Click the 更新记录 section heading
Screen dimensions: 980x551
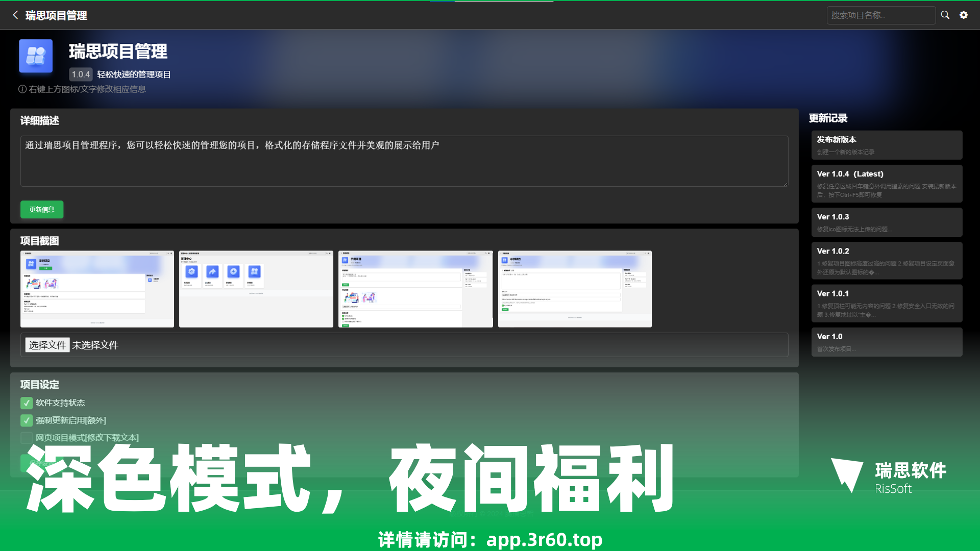point(828,118)
